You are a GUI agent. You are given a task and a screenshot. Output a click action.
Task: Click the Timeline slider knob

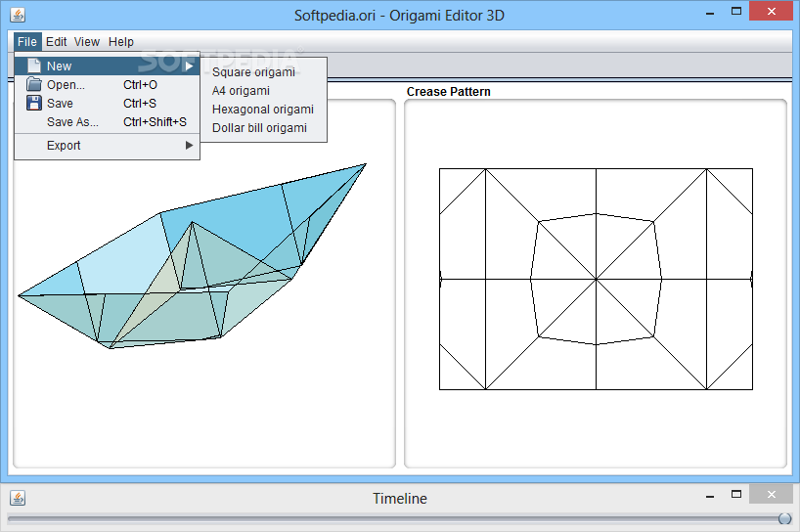[x=785, y=518]
